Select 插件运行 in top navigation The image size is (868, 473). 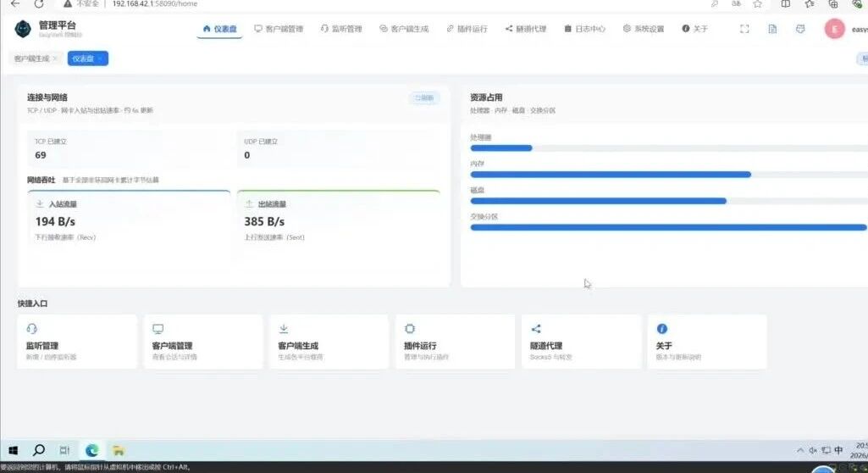point(467,29)
